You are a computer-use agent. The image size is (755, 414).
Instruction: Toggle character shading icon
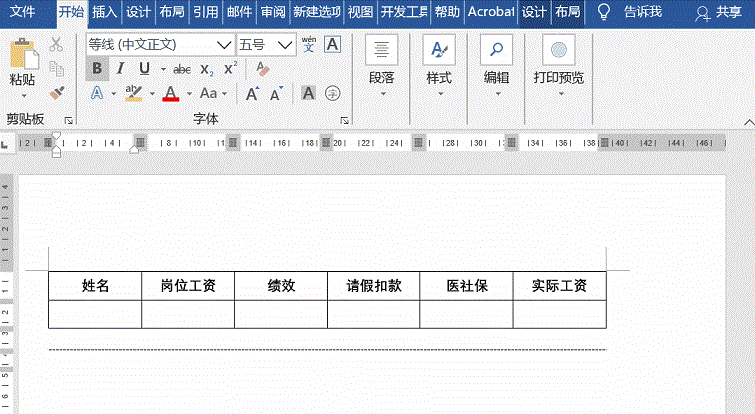tap(308, 93)
